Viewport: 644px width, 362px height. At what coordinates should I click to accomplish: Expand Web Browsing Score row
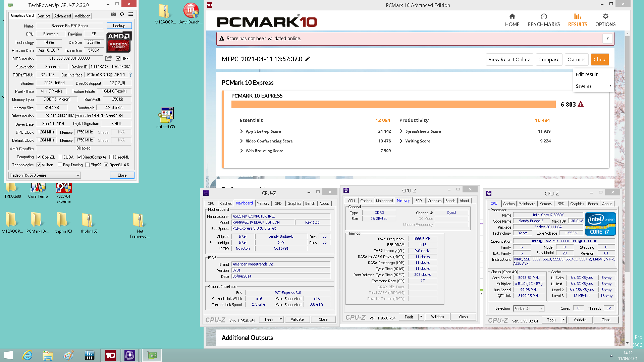coord(241,151)
